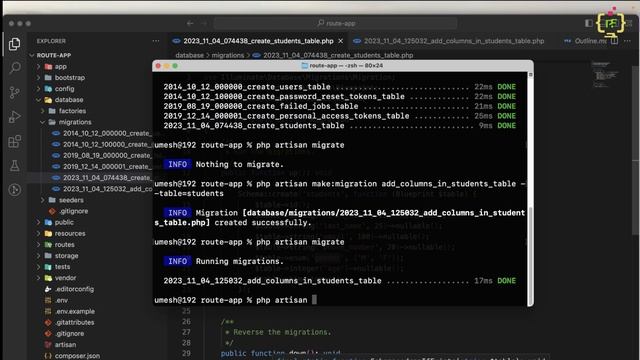
Task: Go back with navigation arrow
Action: tap(190, 23)
